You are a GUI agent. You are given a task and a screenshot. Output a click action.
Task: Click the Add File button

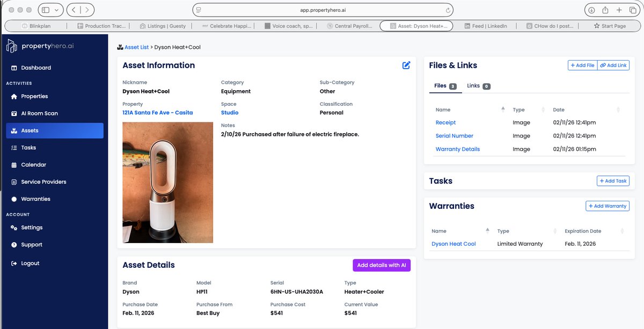(x=582, y=65)
